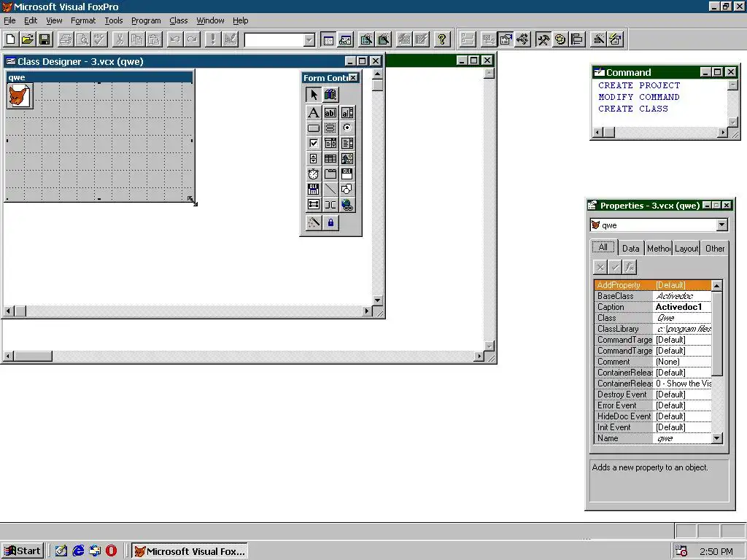Image resolution: width=747 pixels, height=560 pixels.
Task: Launch Opera from quick launch bar
Action: (111, 551)
